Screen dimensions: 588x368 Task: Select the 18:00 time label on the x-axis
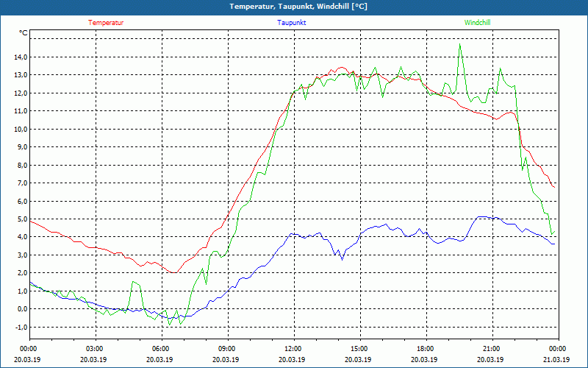coord(425,349)
